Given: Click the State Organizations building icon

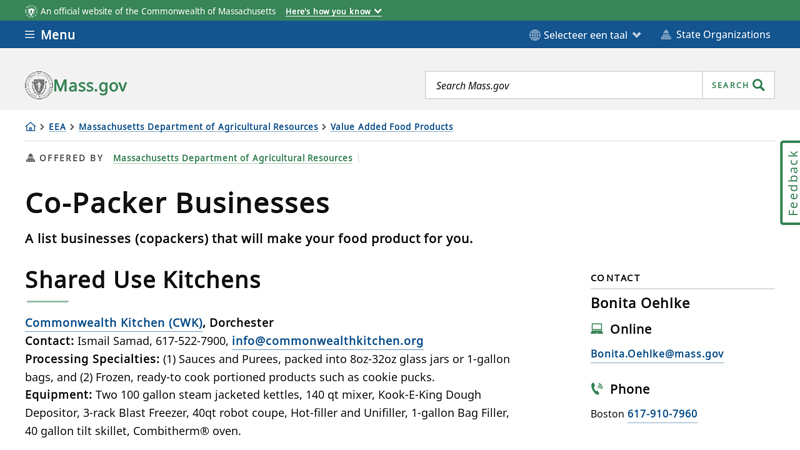Looking at the screenshot, I should (665, 35).
